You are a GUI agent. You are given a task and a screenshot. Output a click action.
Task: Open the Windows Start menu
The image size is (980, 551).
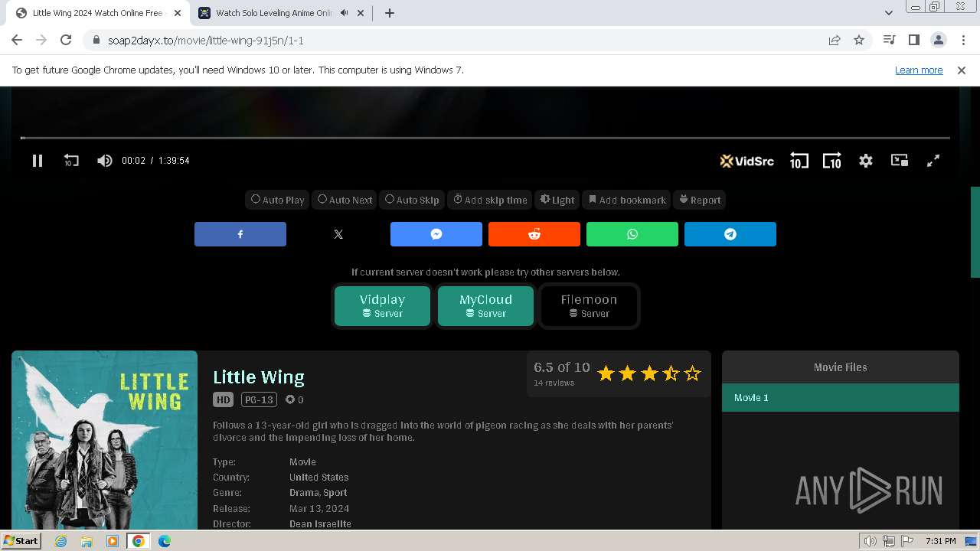click(21, 541)
